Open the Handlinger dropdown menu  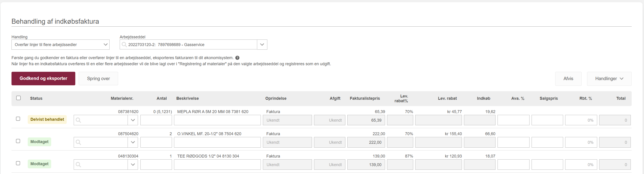click(609, 79)
